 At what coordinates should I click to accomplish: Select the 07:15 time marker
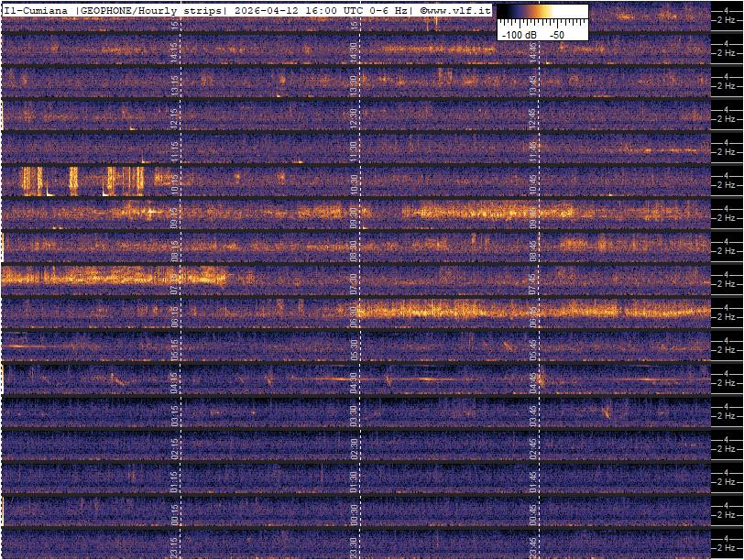175,282
